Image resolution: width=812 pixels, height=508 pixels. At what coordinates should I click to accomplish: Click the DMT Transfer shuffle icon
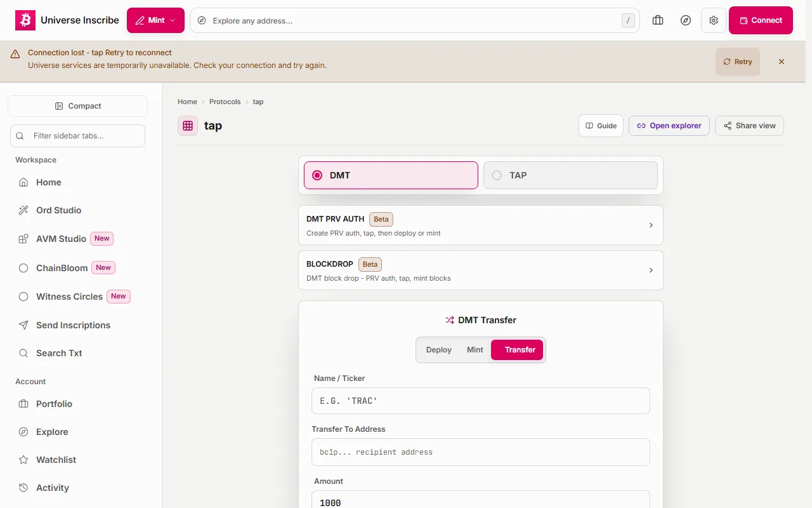(450, 320)
